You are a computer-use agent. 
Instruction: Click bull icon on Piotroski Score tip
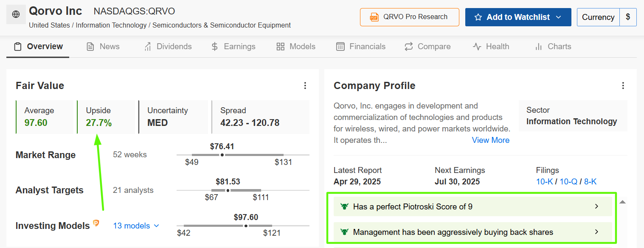pyautogui.click(x=344, y=206)
